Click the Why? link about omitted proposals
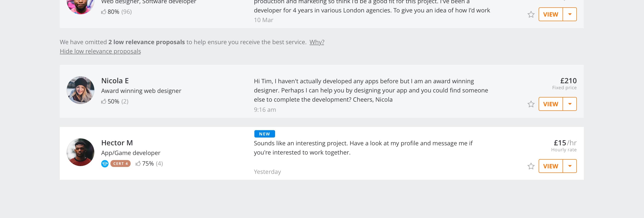The image size is (644, 218). (x=317, y=42)
